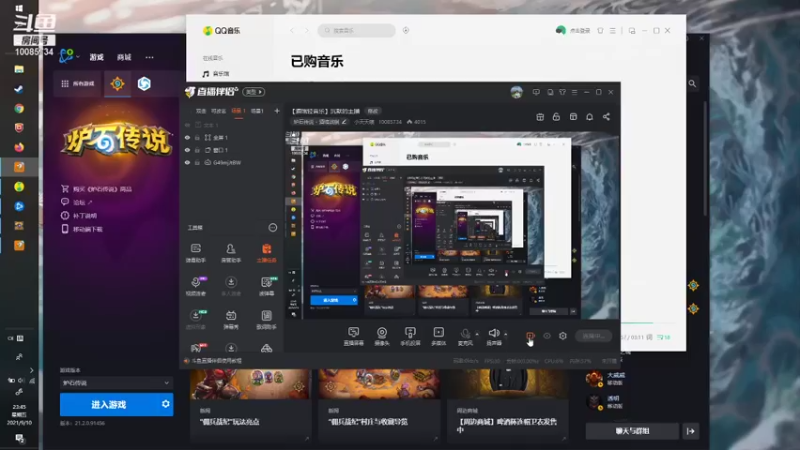Open the 购买《炉石传说》商品 shop link
The image size is (800, 450).
(96, 189)
